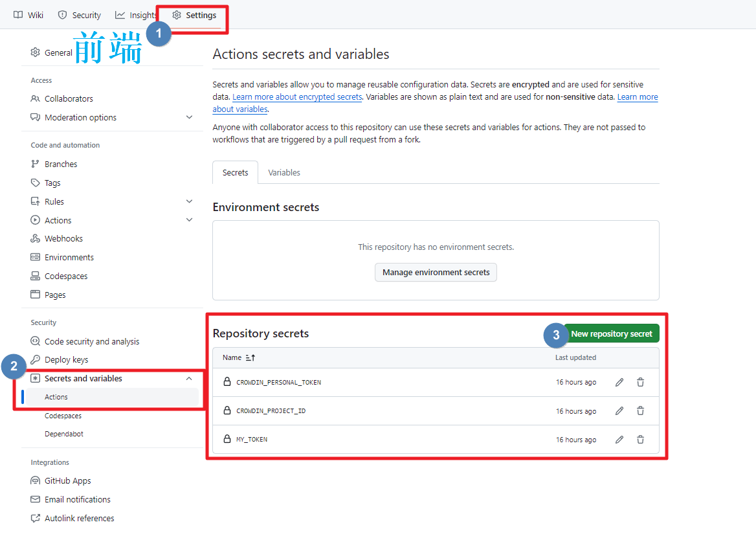Click the Tags icon in sidebar

36,183
